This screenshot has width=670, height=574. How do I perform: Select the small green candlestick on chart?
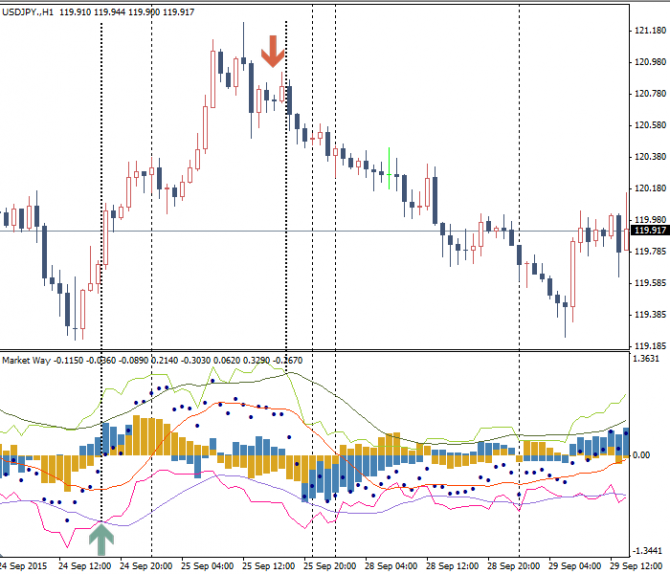pos(389,167)
